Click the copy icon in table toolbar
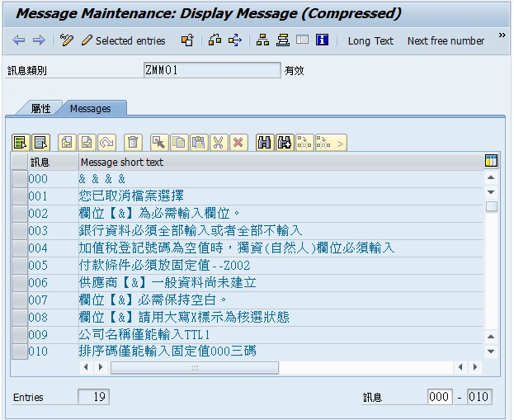This screenshot has width=514, height=420. pyautogui.click(x=179, y=143)
